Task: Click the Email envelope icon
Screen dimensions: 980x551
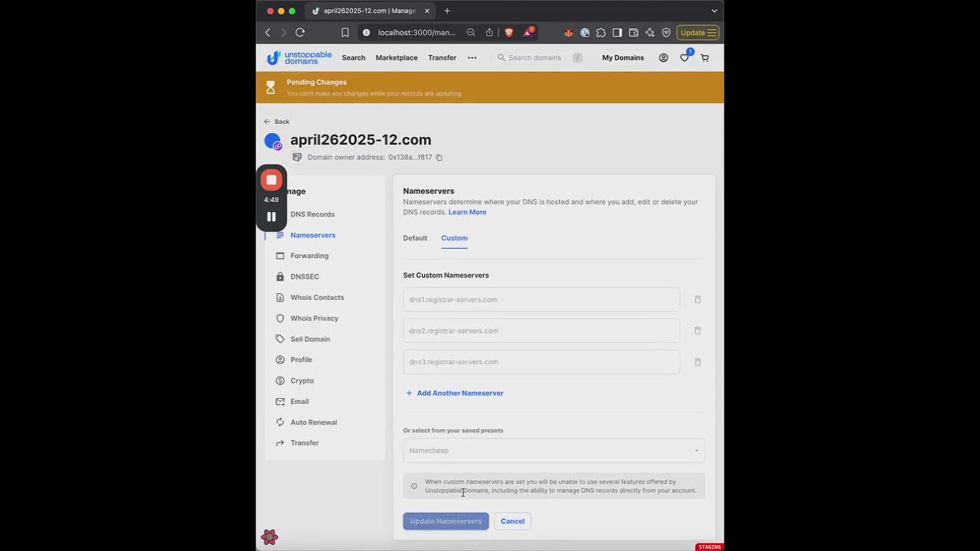Action: (279, 401)
